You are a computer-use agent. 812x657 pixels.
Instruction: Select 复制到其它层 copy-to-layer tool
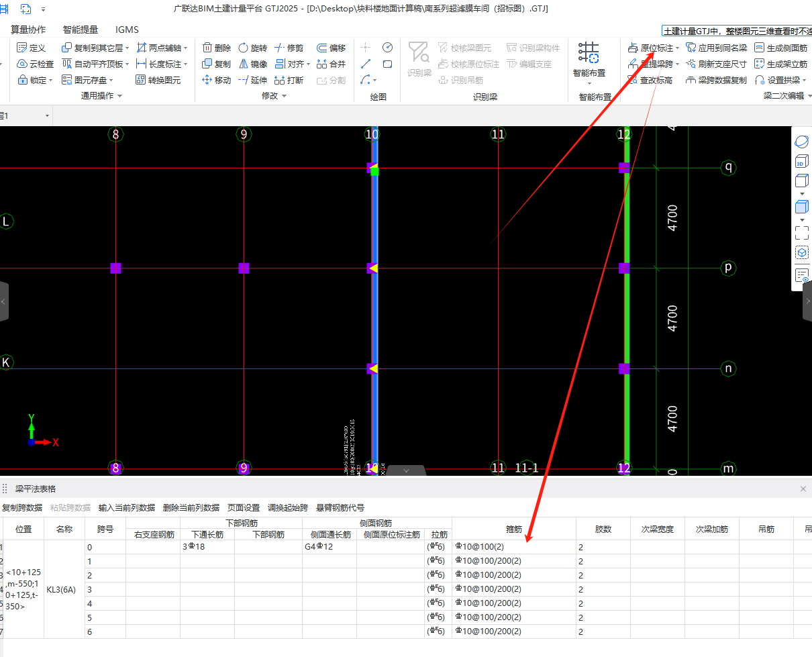click(x=93, y=48)
